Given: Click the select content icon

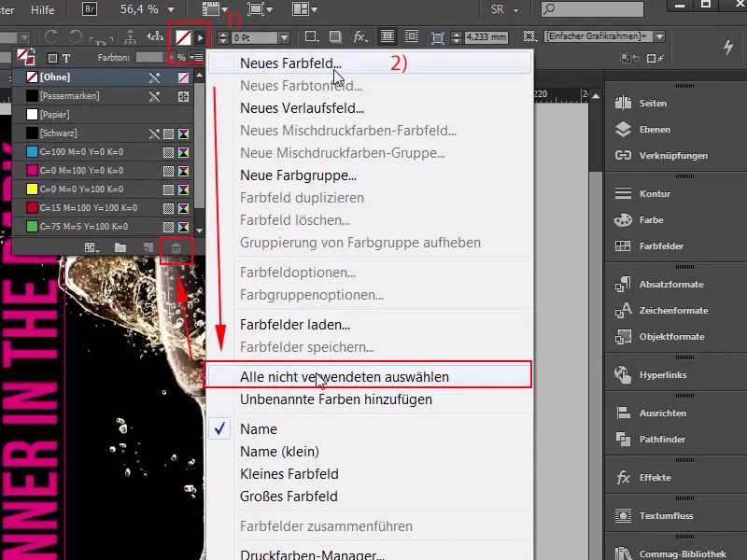Looking at the screenshot, I should (154, 36).
